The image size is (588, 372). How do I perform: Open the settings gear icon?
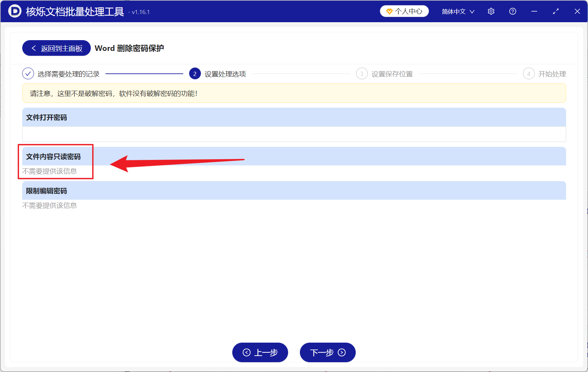[491, 11]
